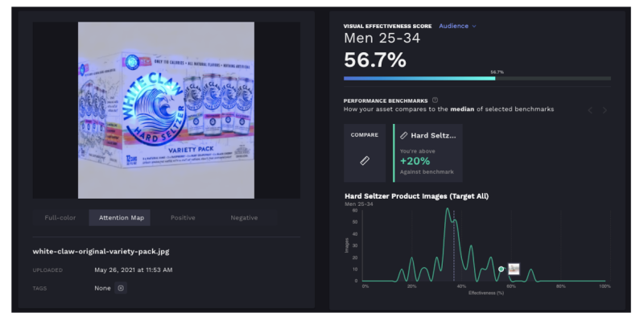644x321 pixels.
Task: Open the Audience dropdown
Action: coord(457,26)
